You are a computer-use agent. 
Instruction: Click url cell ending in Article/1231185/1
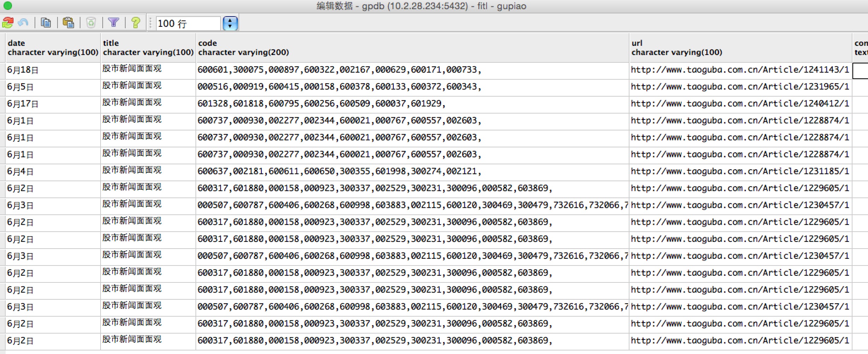click(740, 172)
